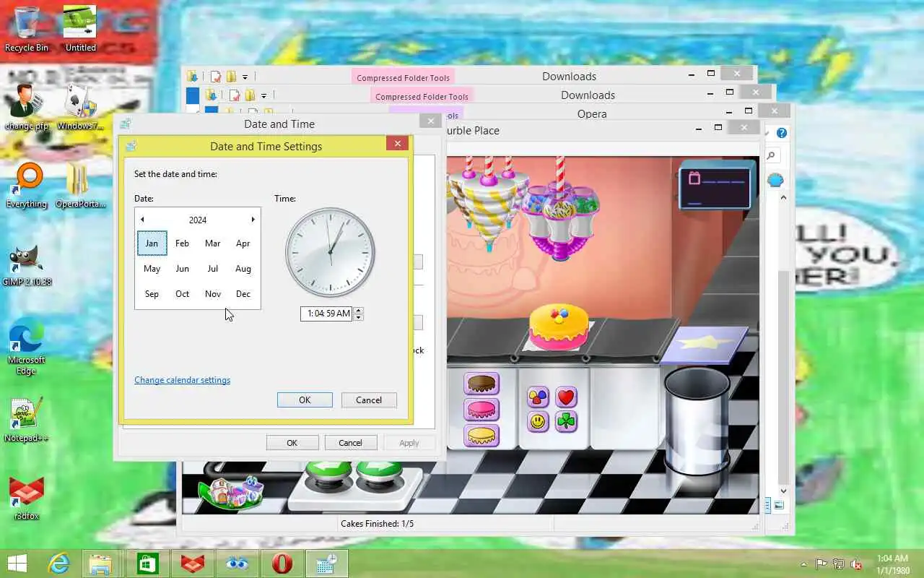Expand quick access toolbar dropdown in second Downloads window

[x=263, y=95]
